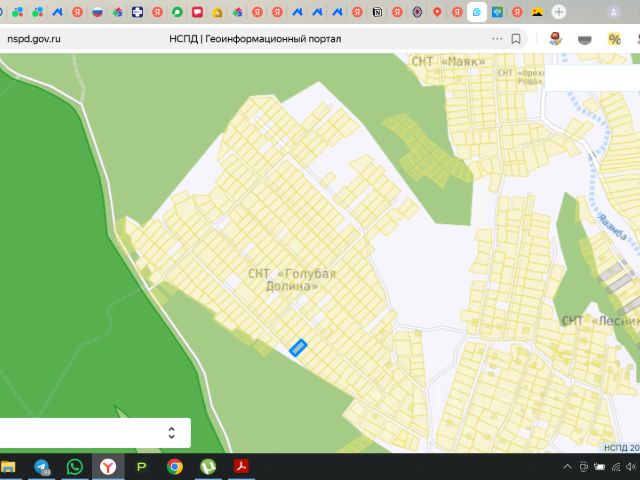Open the browser profile avatar

613,12
